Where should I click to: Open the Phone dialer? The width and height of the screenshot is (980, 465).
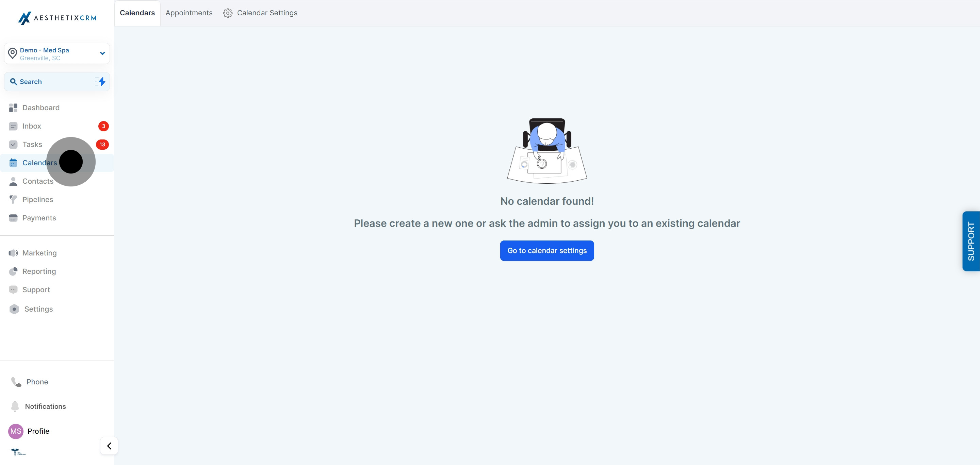[37, 382]
